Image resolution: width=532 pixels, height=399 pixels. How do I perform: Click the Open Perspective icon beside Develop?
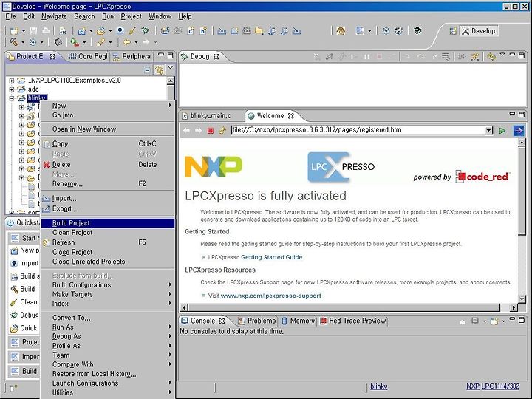[453, 31]
